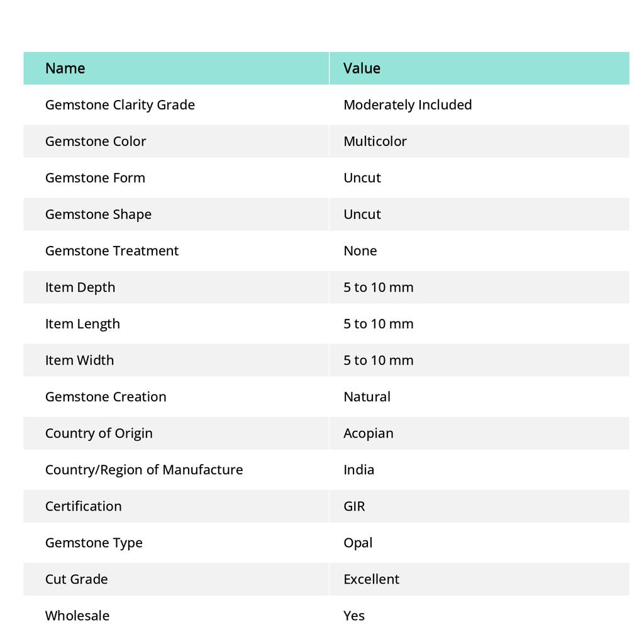Image resolution: width=644 pixels, height=644 pixels.
Task: Click the GIR certification value
Action: point(354,506)
